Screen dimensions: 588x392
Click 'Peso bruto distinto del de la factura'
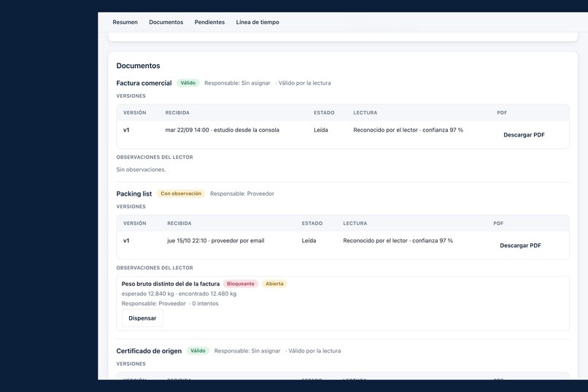point(171,284)
